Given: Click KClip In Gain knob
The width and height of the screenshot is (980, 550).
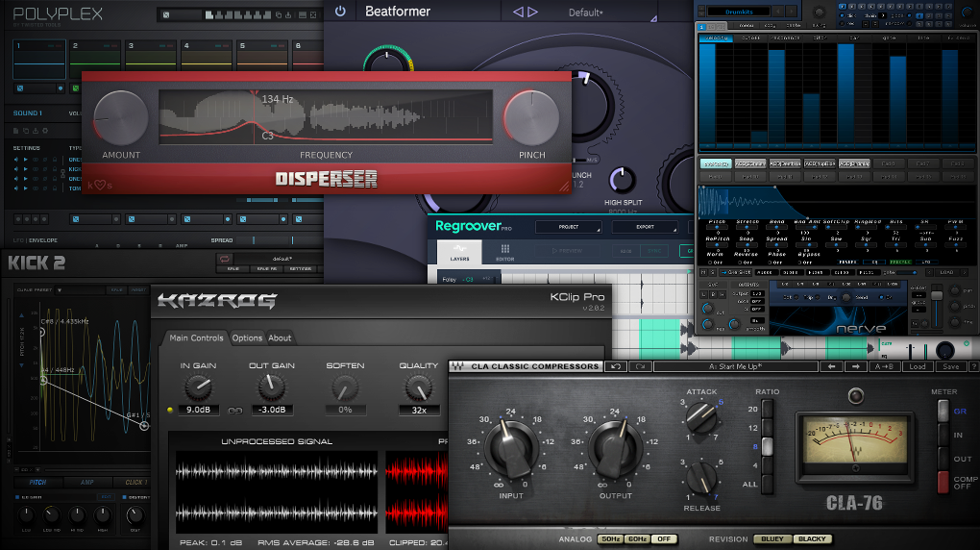Looking at the screenshot, I should [198, 387].
